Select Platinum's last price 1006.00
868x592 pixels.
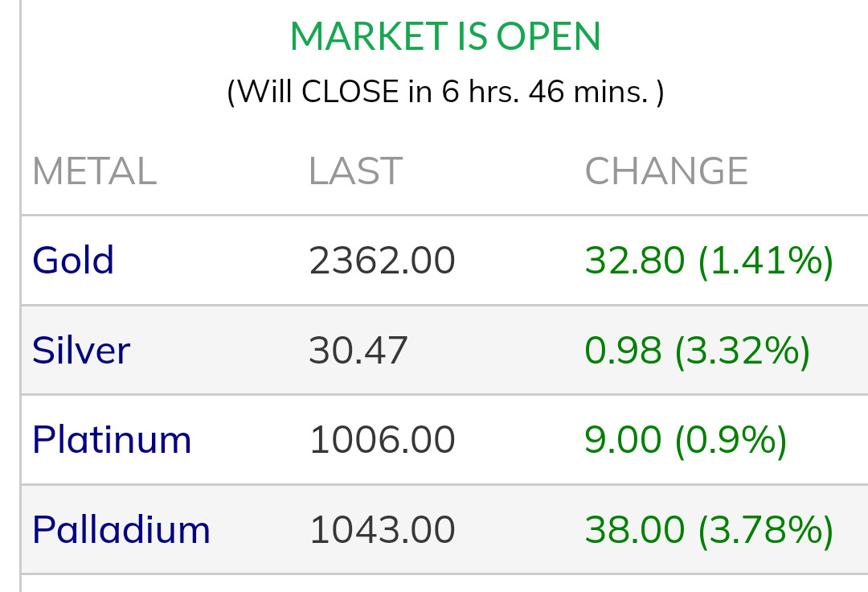382,440
